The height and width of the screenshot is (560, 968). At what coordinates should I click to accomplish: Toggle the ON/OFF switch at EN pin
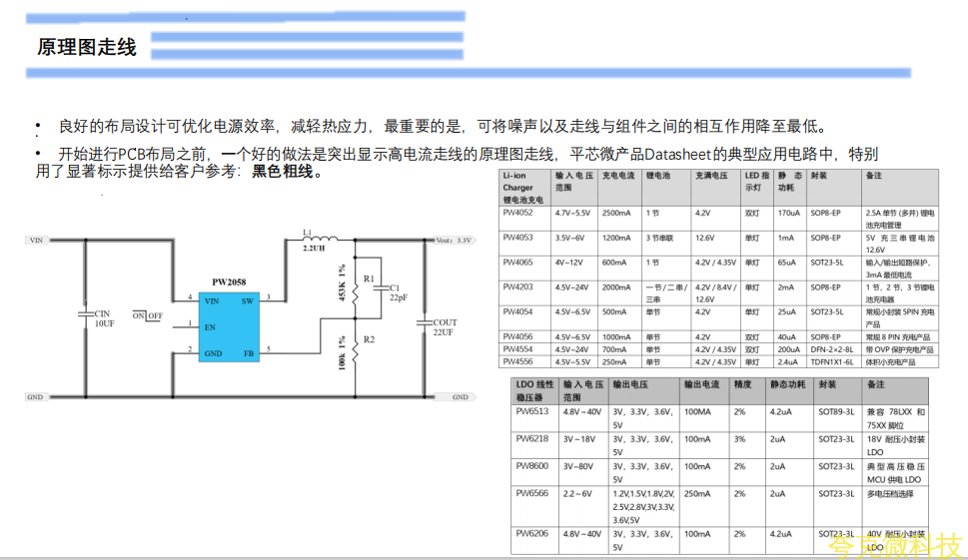[x=147, y=316]
